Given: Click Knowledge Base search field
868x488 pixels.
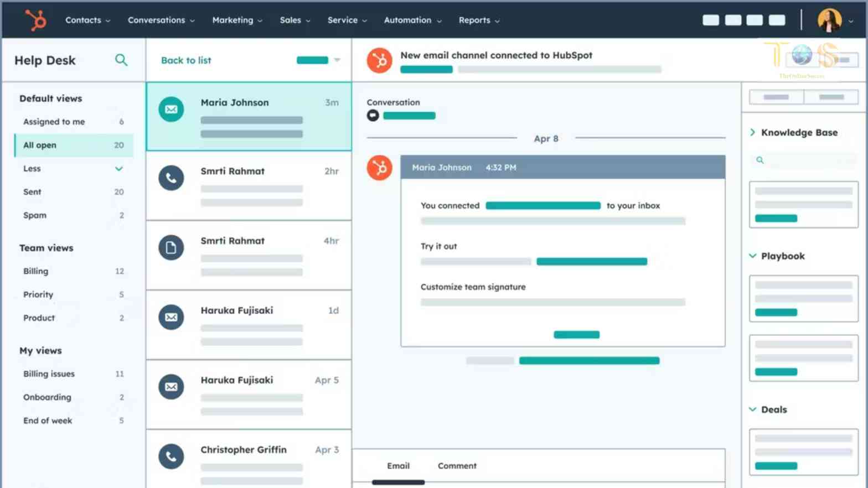Looking at the screenshot, I should pos(804,160).
